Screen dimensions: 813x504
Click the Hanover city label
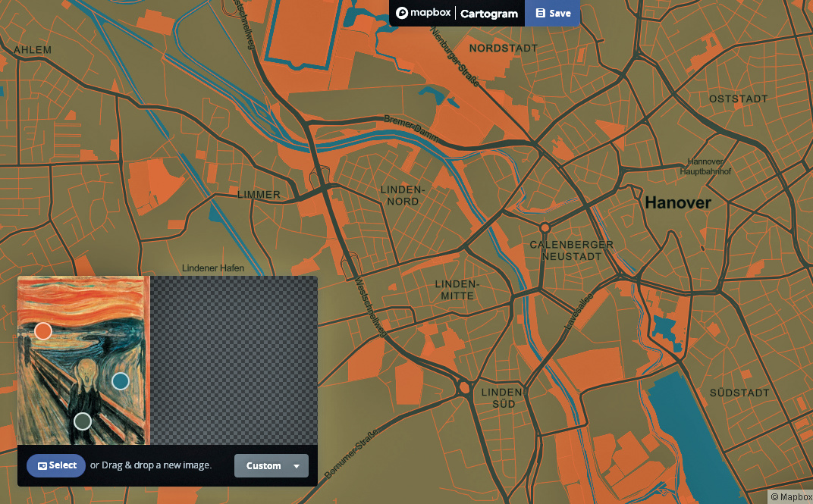point(677,203)
